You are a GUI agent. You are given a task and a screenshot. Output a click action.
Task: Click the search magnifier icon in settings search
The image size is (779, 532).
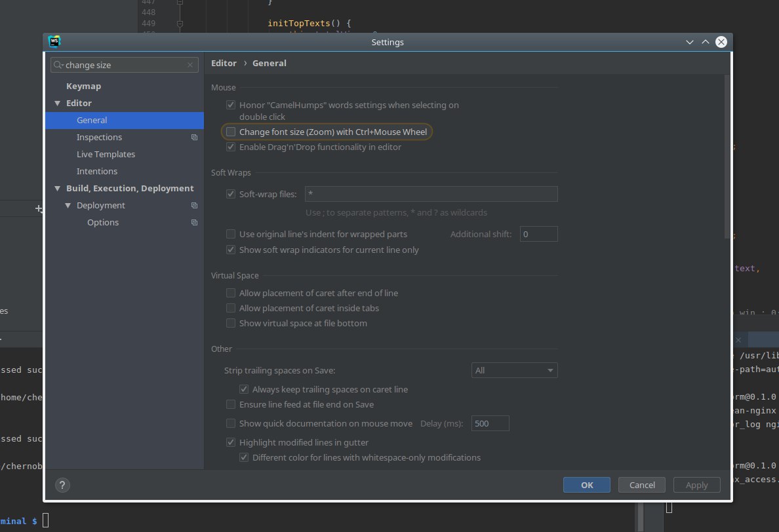pyautogui.click(x=58, y=65)
